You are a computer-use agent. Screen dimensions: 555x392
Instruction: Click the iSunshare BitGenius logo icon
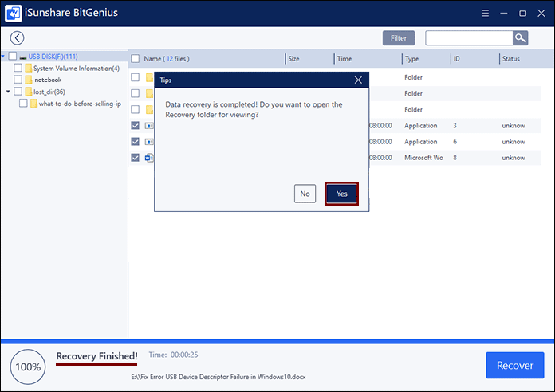13,13
